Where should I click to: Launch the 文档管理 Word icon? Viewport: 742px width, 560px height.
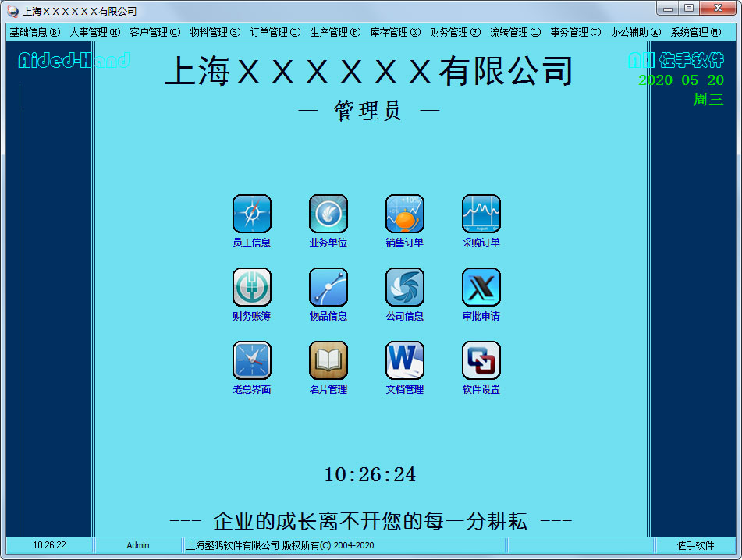(405, 360)
